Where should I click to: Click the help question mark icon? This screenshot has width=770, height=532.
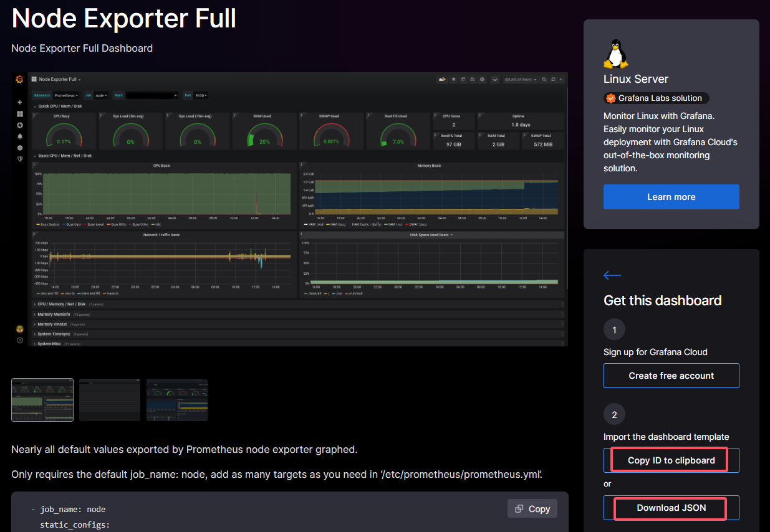point(19,340)
